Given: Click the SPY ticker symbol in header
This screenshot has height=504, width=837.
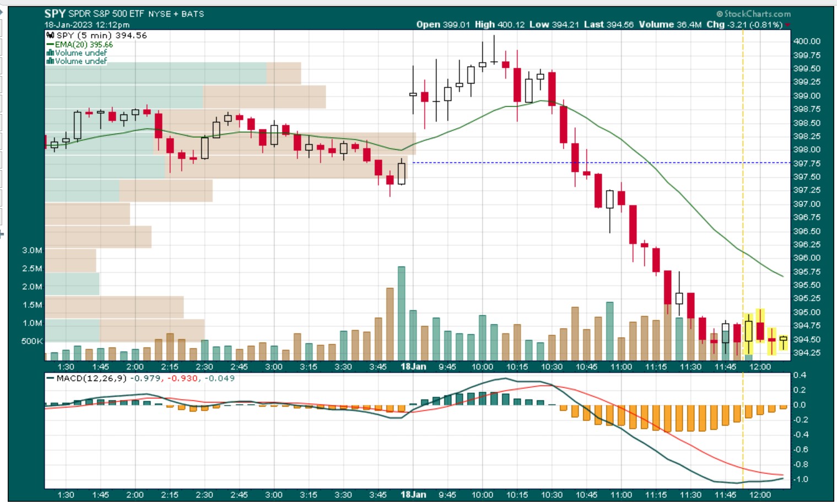Looking at the screenshot, I should coord(55,13).
